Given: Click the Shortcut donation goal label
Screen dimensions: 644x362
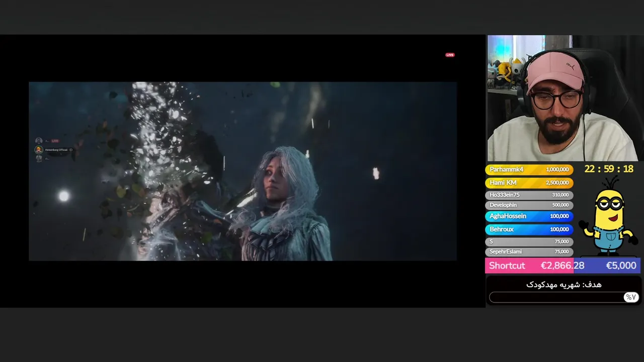Looking at the screenshot, I should 507,265.
